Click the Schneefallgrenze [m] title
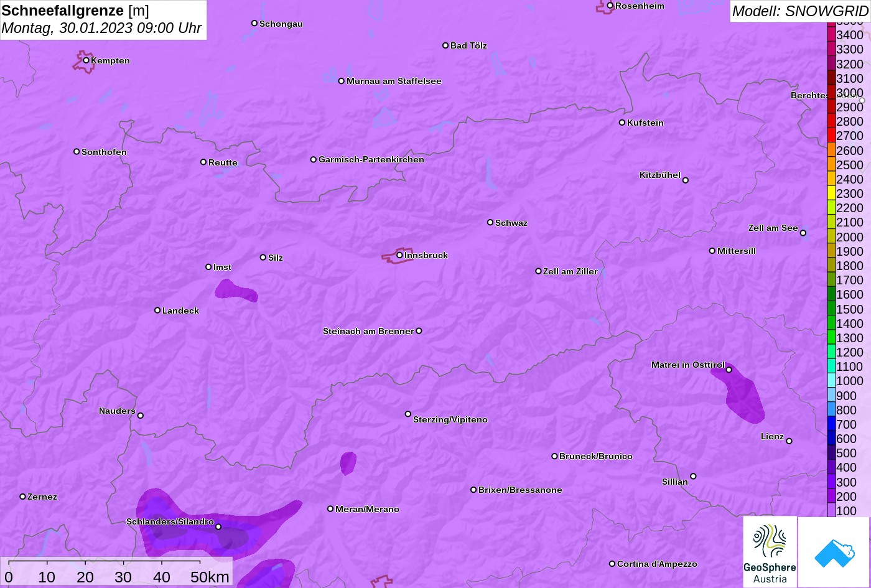 (x=75, y=10)
